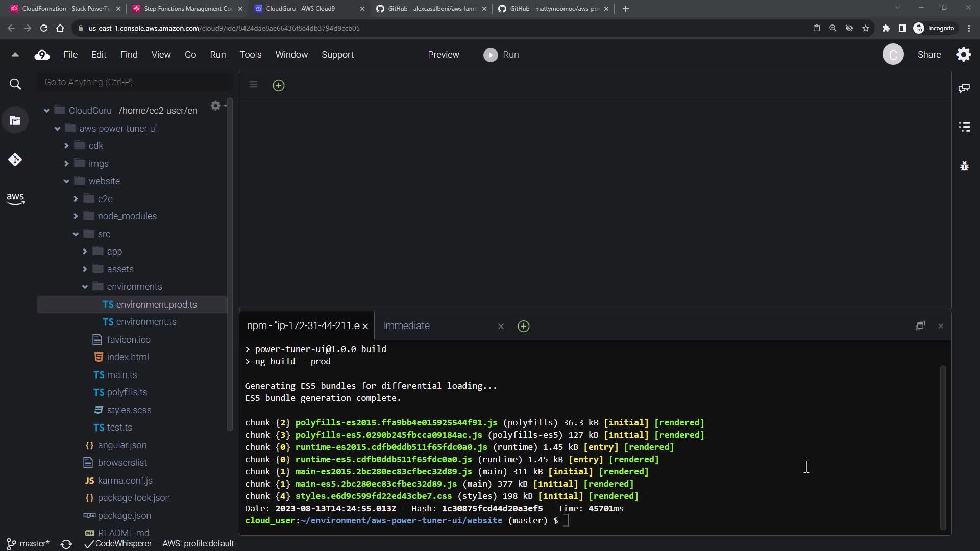Viewport: 980px width, 551px height.
Task: Click the terminal vertical scrollbar
Action: [x=943, y=447]
